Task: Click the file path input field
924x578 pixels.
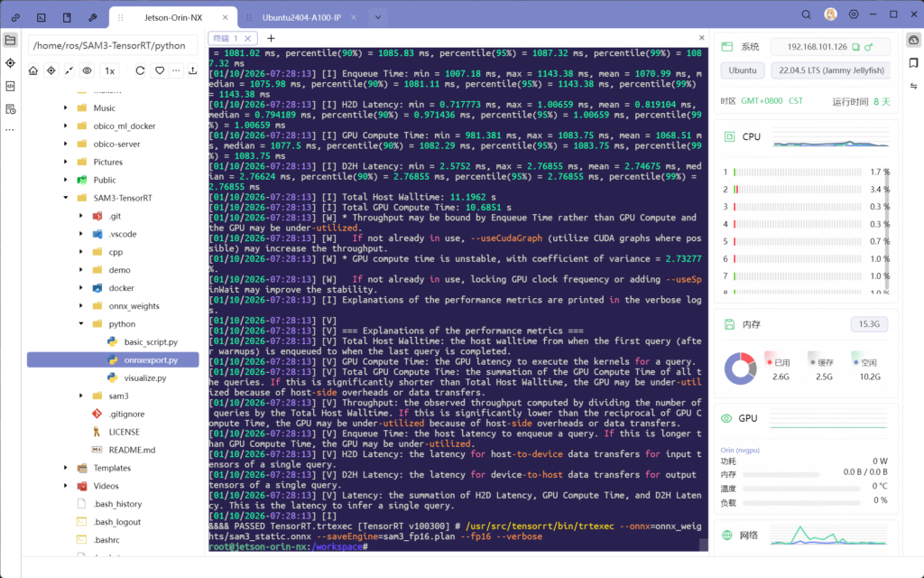Action: (112, 45)
